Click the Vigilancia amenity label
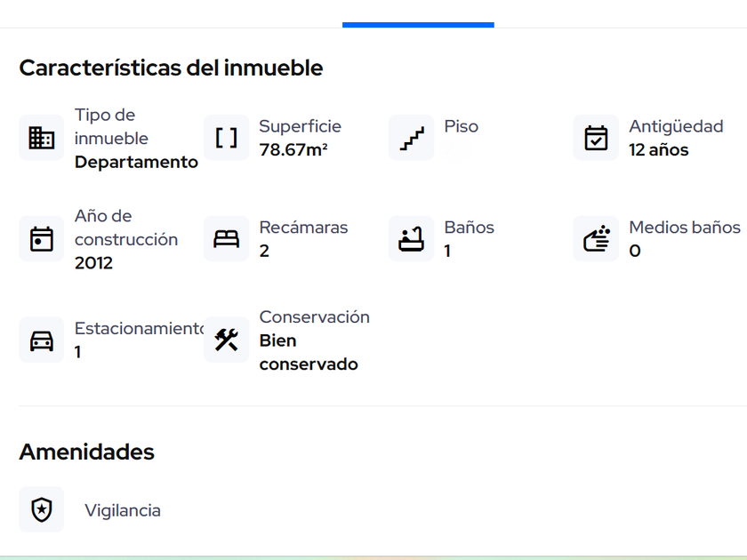This screenshot has height=560, width=747. (123, 510)
